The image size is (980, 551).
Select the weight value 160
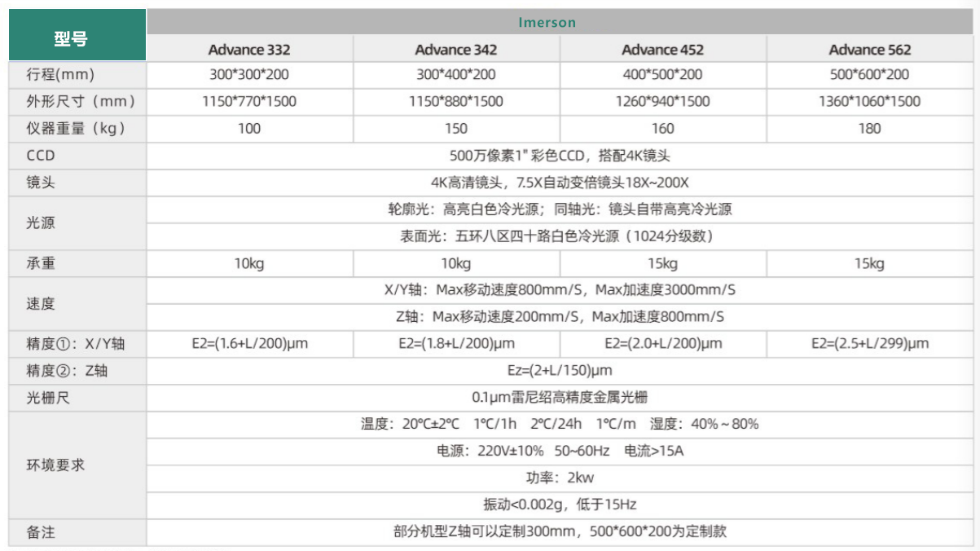pyautogui.click(x=663, y=129)
